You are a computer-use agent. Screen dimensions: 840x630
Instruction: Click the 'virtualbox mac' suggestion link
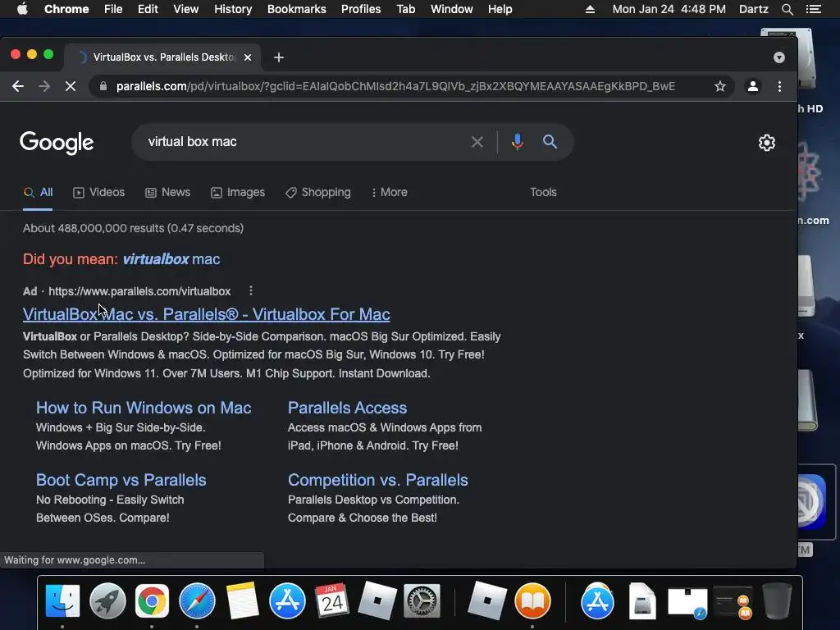coord(171,259)
